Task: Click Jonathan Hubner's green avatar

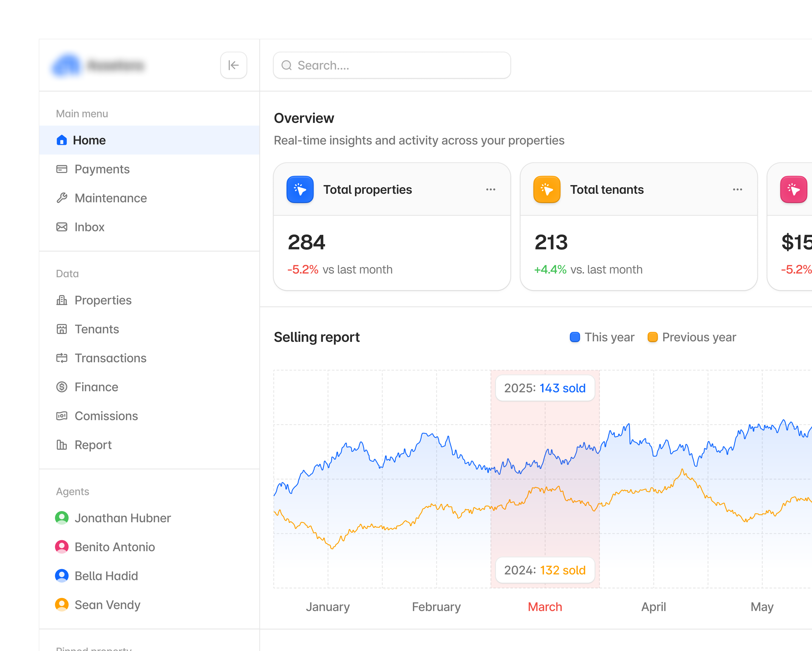Action: coord(62,518)
